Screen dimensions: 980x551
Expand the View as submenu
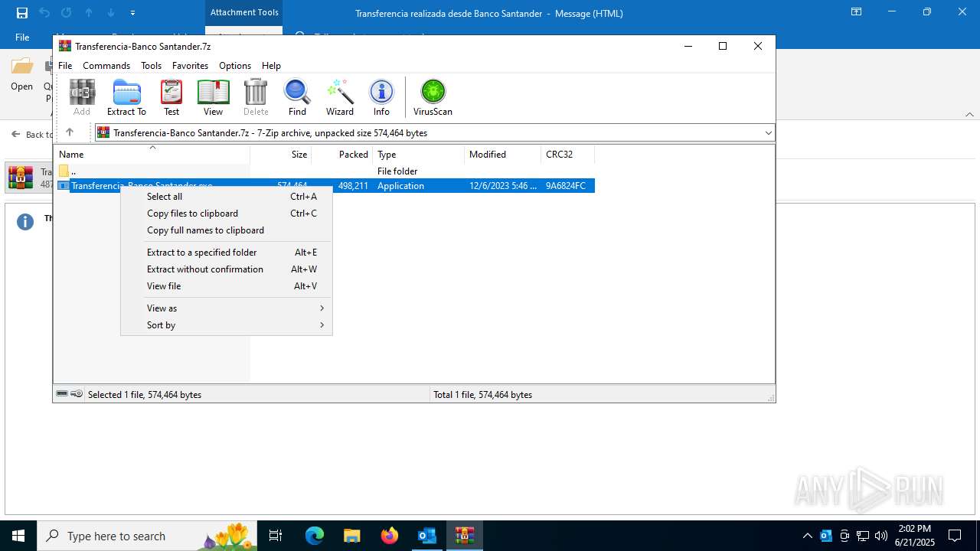pyautogui.click(x=227, y=308)
